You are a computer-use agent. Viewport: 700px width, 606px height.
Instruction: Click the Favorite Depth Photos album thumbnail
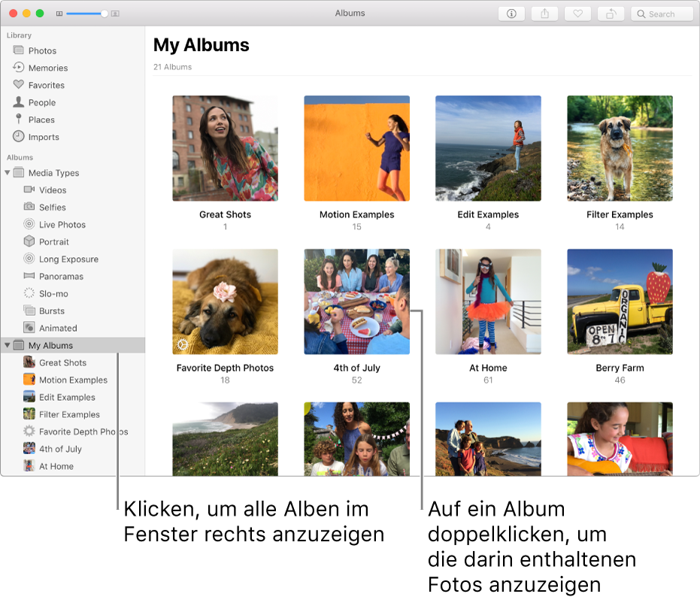pyautogui.click(x=225, y=302)
